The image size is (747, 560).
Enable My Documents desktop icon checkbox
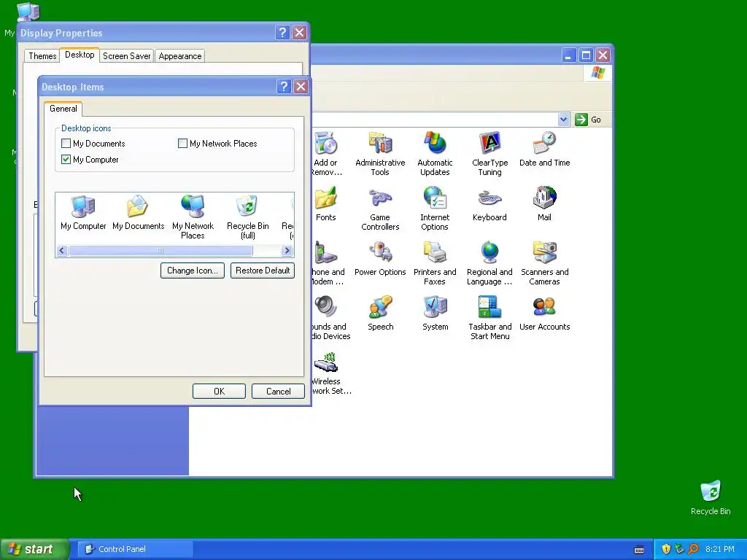tap(66, 144)
